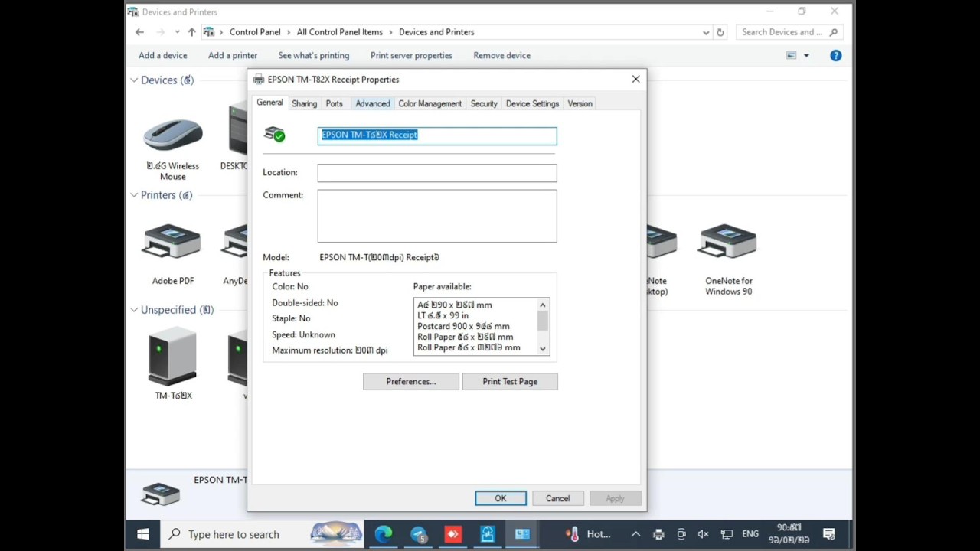Image resolution: width=980 pixels, height=551 pixels.
Task: Click the view options icon in toolbar
Action: [792, 55]
